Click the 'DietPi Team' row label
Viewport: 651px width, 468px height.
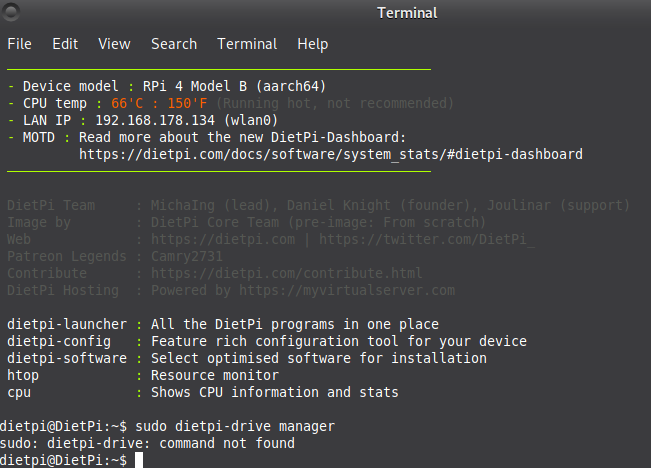(51, 206)
